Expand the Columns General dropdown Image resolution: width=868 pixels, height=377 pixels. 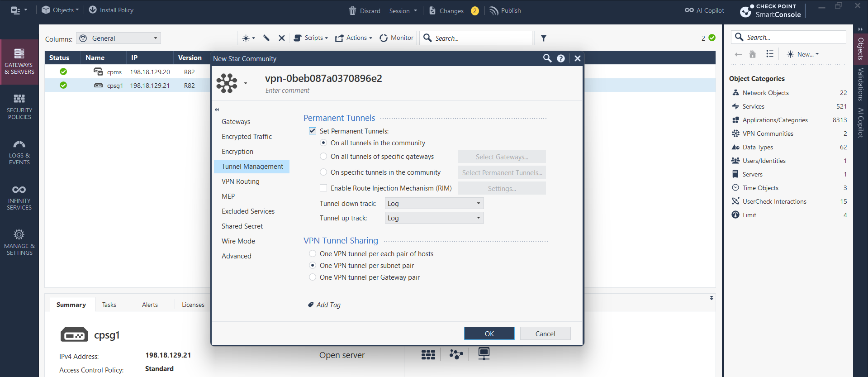[119, 38]
